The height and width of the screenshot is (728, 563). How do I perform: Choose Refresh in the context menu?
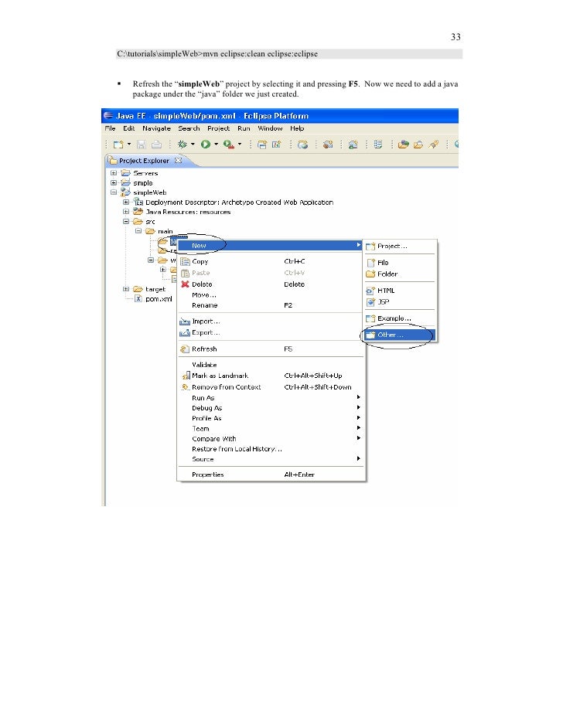coord(271,349)
